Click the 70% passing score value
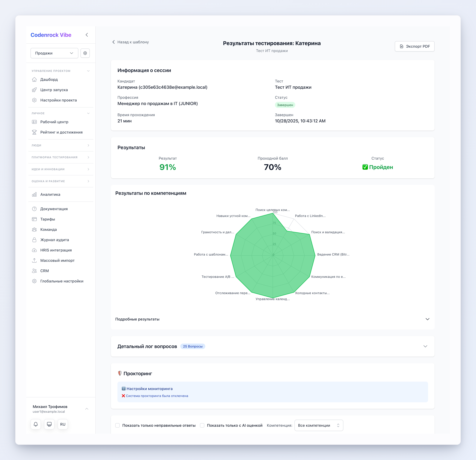Screen dimensions: 476x460 click(273, 167)
